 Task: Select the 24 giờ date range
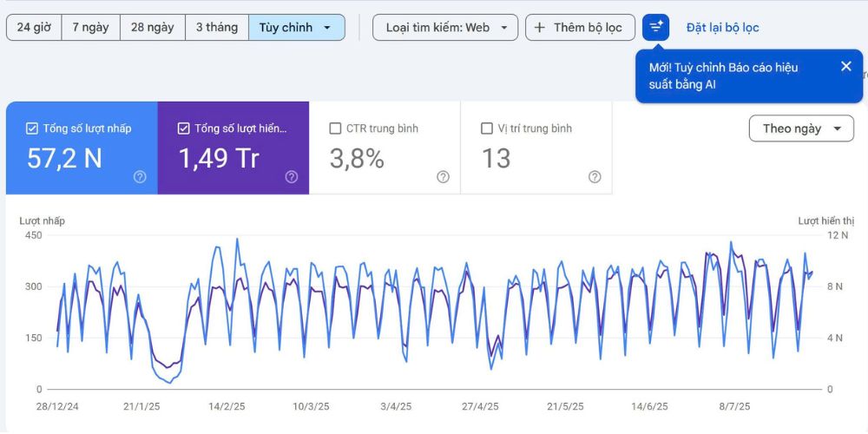point(34,28)
